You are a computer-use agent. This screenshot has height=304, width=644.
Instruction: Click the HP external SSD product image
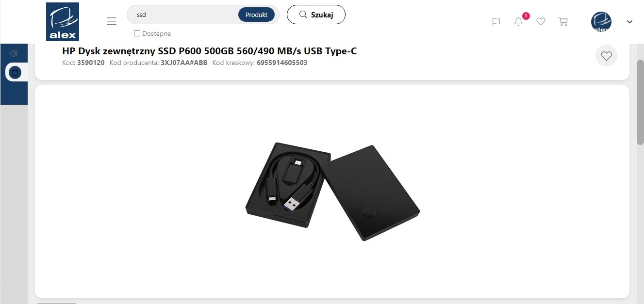click(332, 192)
